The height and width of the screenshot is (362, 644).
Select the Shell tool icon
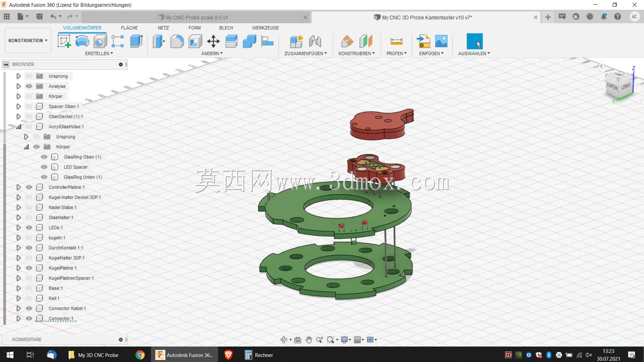(195, 41)
